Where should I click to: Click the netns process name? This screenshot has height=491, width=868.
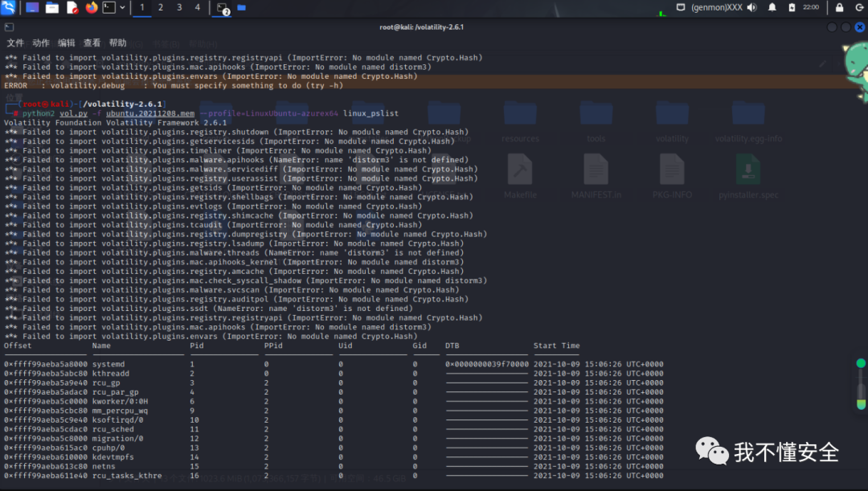pyautogui.click(x=104, y=466)
